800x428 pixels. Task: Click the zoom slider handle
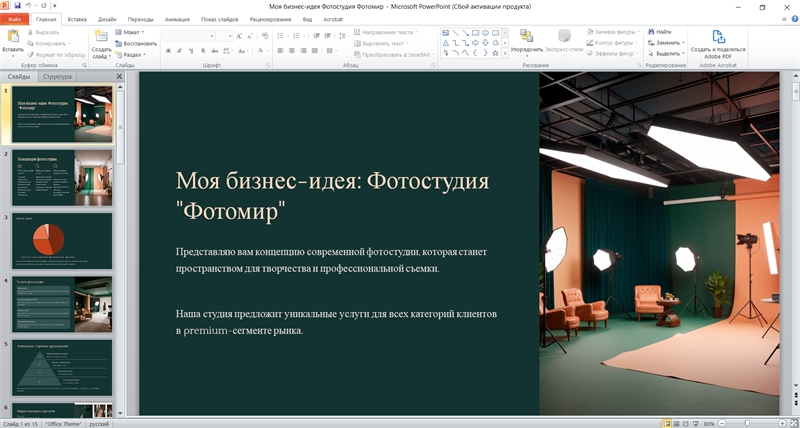pos(747,424)
